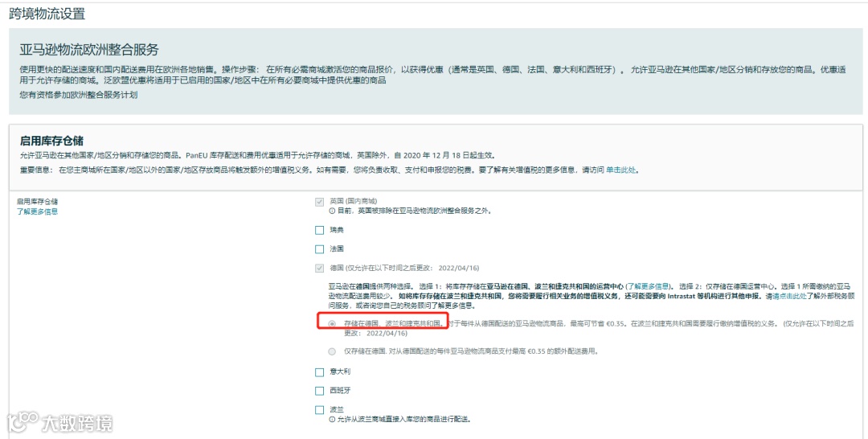Open the 单击此处 VAT information link
The height and width of the screenshot is (439, 868).
click(620, 170)
